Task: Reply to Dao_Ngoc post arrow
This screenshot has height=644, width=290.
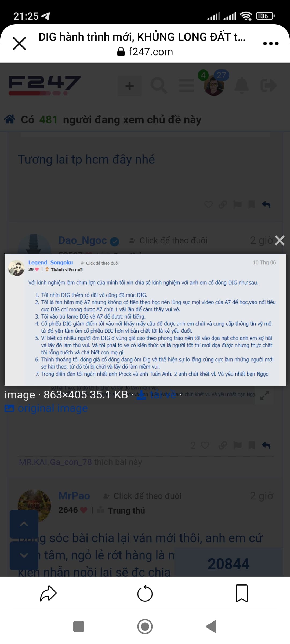Action: point(266,445)
